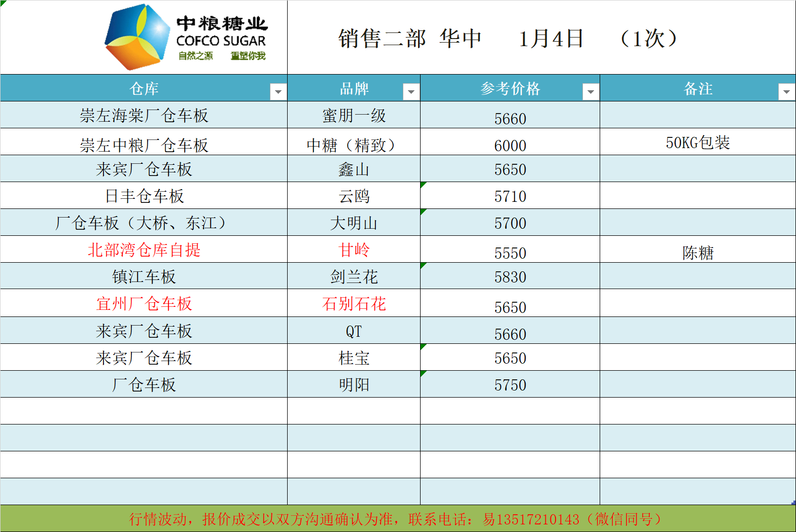Screen dimensions: 796x532
Task: Expand the 参考价格 filter dropdown arrow
Action: click(x=590, y=92)
